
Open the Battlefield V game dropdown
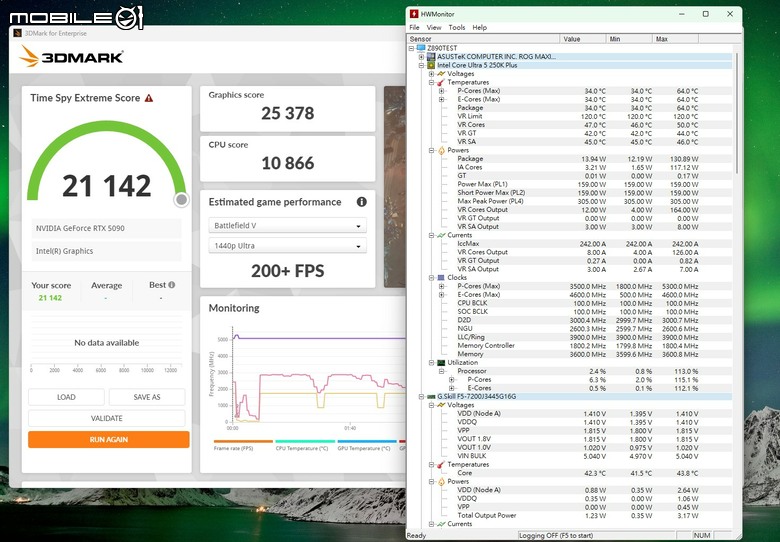(x=288, y=225)
